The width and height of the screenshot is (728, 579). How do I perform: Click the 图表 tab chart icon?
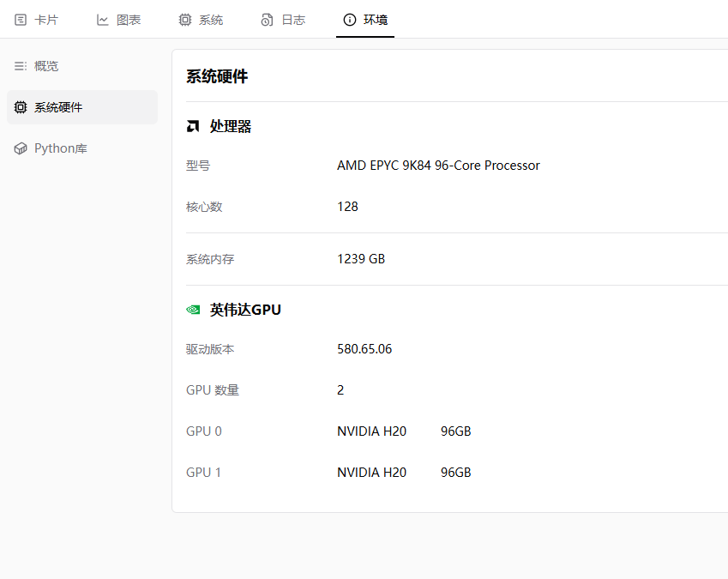[102, 20]
